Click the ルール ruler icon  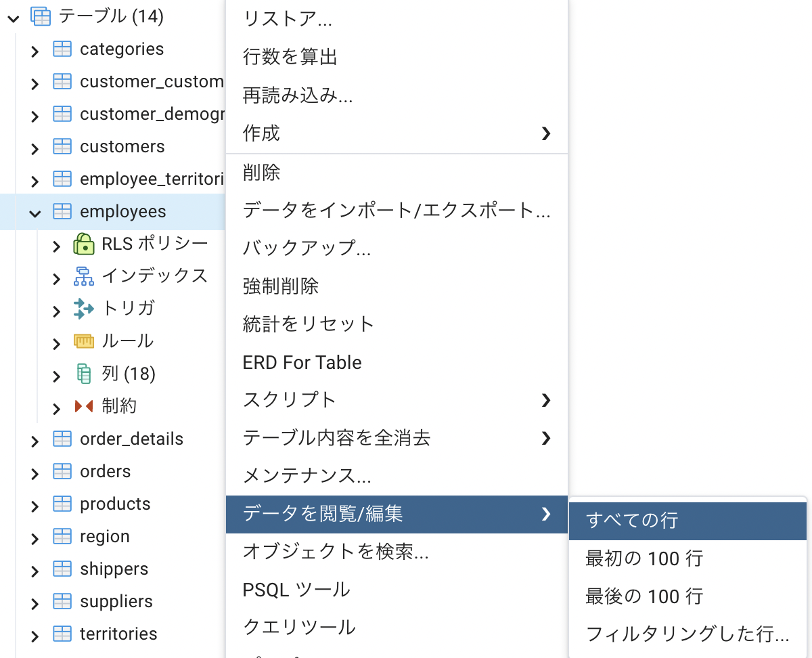(x=83, y=341)
